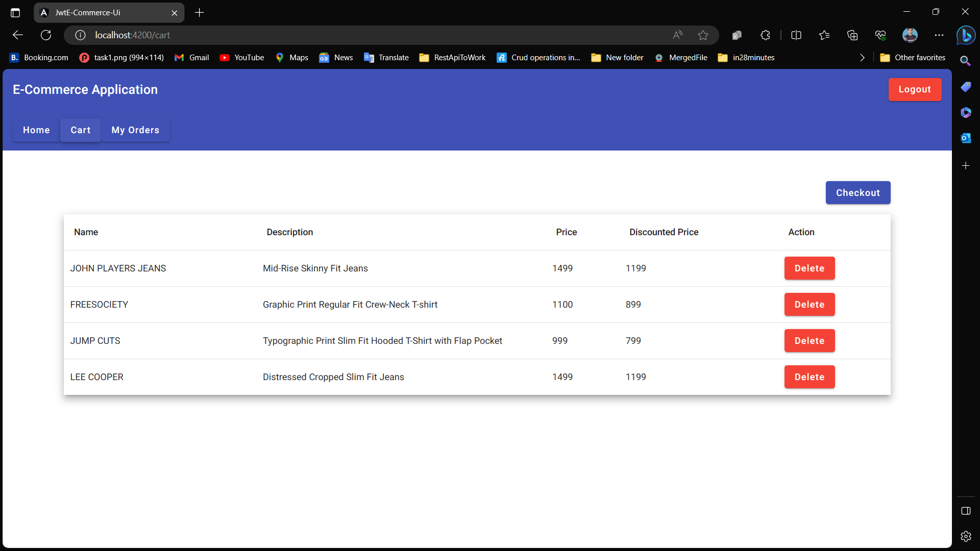This screenshot has width=980, height=551.
Task: Open Browser essentials
Action: [x=880, y=35]
